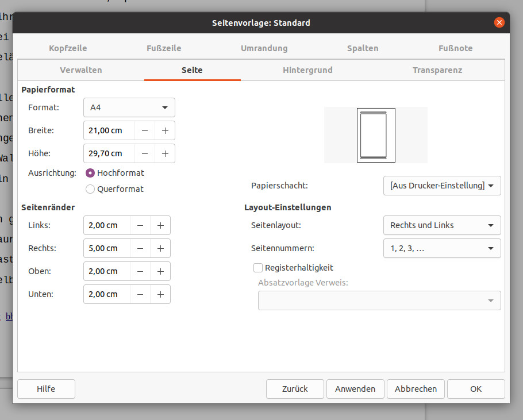The image size is (523, 420).
Task: Select the Hochformat orientation option
Action: (90, 173)
